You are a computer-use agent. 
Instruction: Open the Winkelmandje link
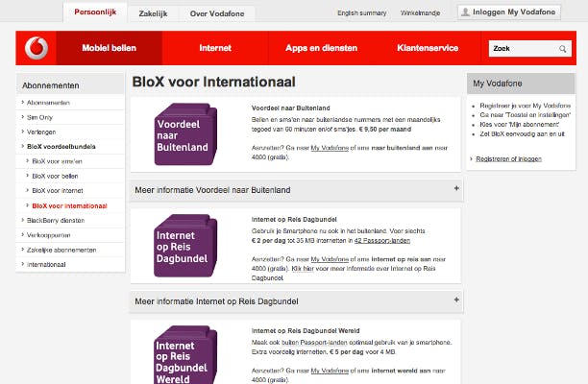coord(421,13)
